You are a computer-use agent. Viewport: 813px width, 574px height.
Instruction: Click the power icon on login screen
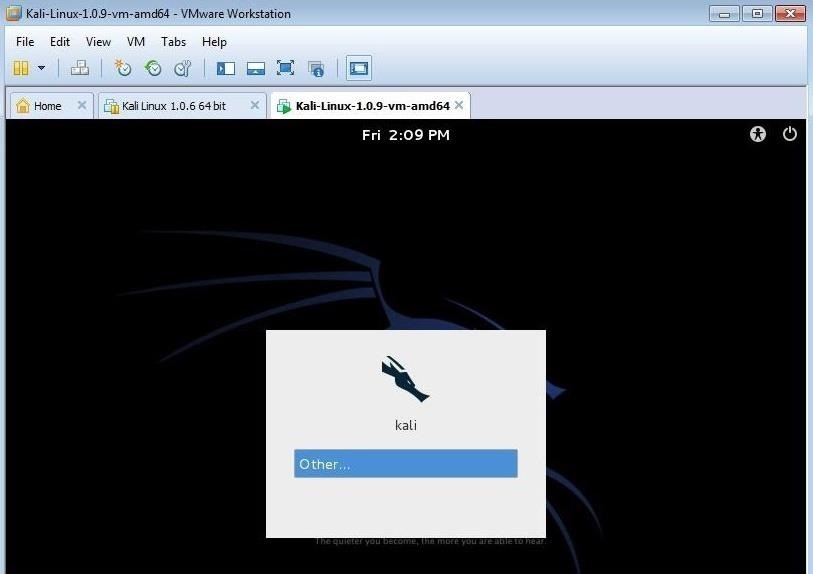click(x=790, y=134)
